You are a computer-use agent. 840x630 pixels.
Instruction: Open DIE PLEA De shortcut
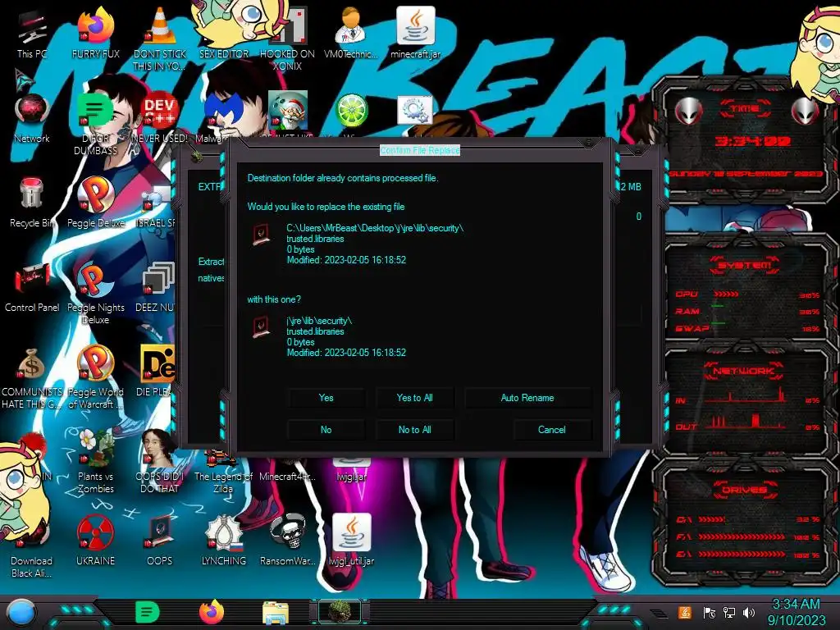[157, 372]
